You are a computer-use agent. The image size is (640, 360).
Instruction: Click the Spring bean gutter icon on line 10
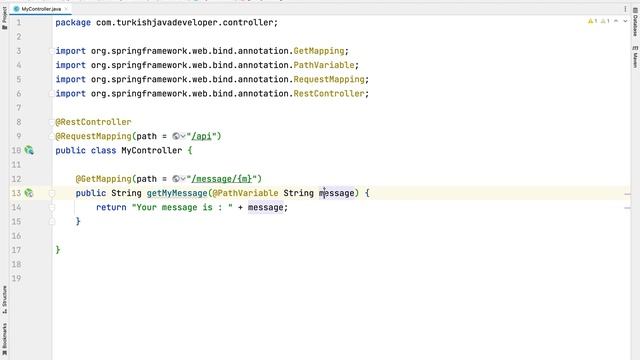29,151
